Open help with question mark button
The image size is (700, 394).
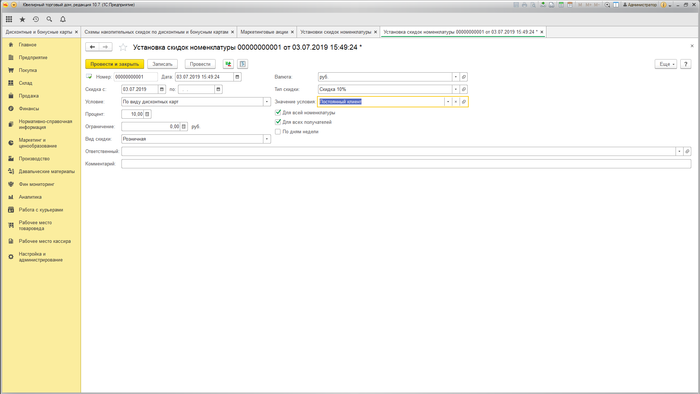[686, 64]
